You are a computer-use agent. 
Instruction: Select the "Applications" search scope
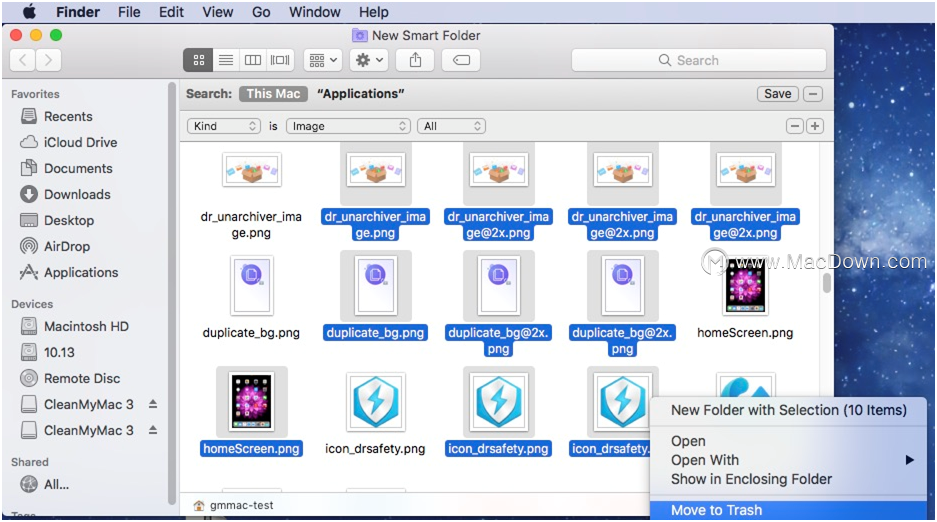click(x=360, y=94)
